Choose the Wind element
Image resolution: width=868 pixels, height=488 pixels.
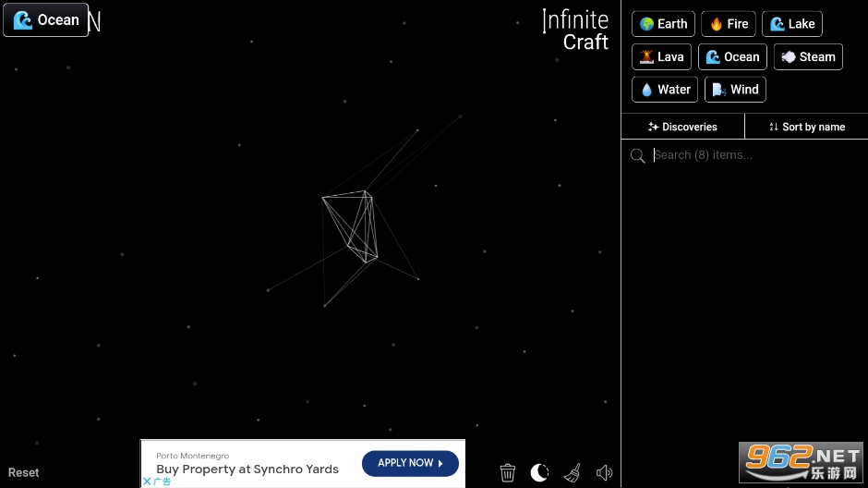735,90
